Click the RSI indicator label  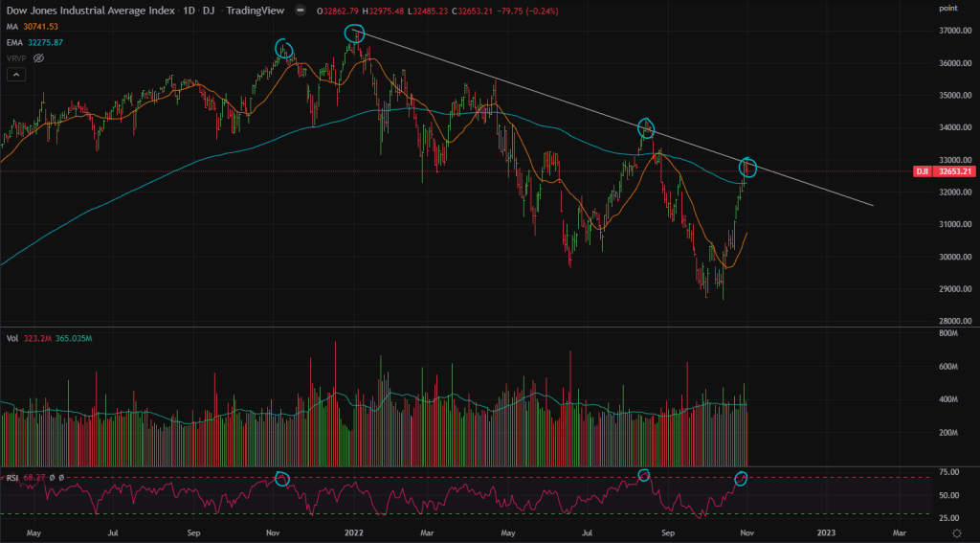pyautogui.click(x=11, y=476)
